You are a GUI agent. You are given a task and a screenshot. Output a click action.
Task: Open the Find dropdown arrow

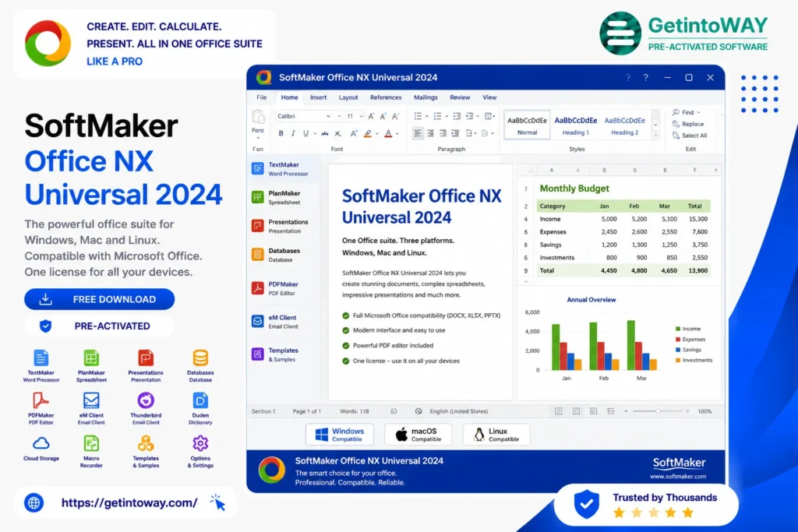(699, 112)
